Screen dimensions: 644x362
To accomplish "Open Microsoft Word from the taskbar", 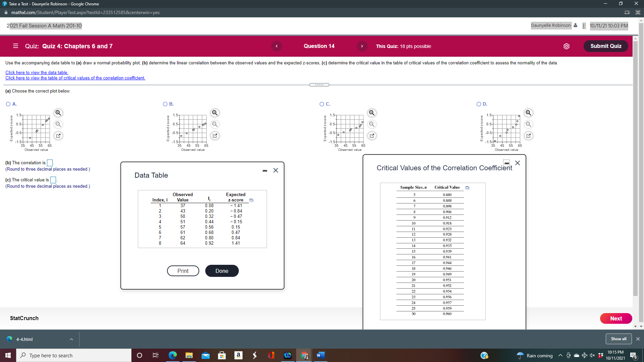I will (320, 355).
